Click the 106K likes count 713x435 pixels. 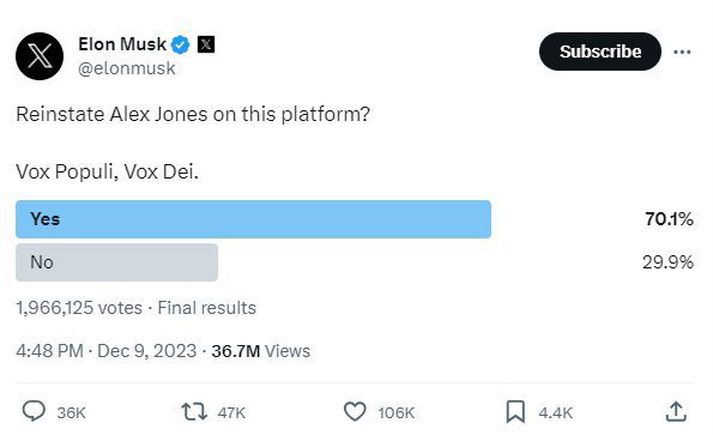396,413
